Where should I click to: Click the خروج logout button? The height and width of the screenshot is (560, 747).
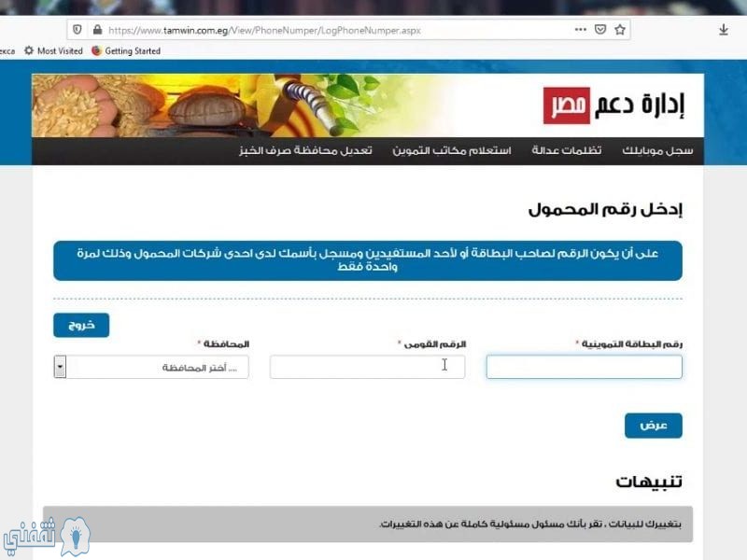click(81, 325)
